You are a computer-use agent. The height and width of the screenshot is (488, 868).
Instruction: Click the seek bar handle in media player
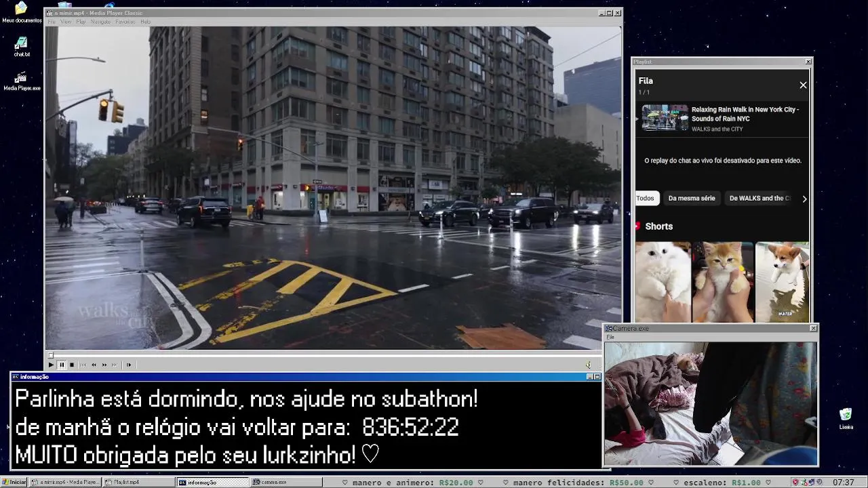coord(50,354)
